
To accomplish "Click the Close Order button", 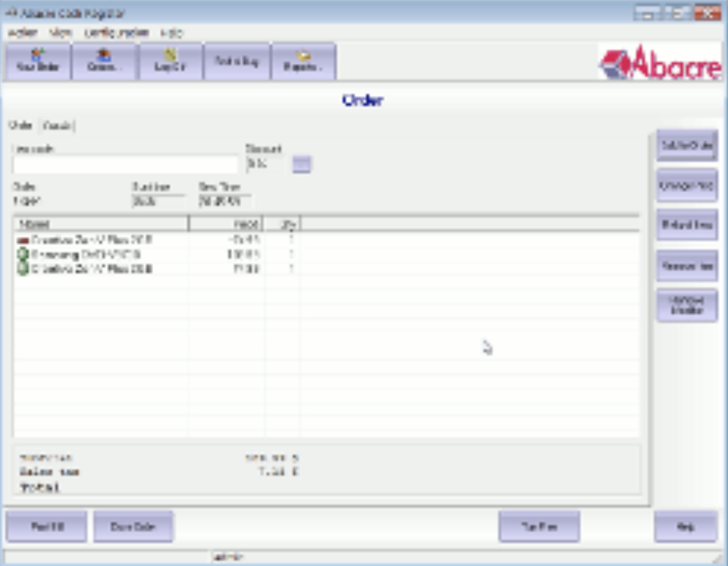I will click(133, 527).
